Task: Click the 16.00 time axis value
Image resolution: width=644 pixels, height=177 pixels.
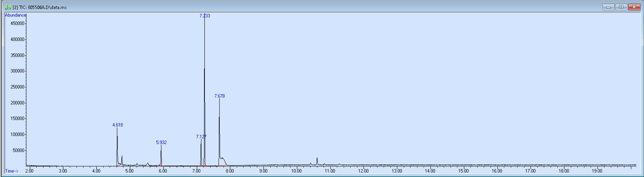Action: [497, 170]
